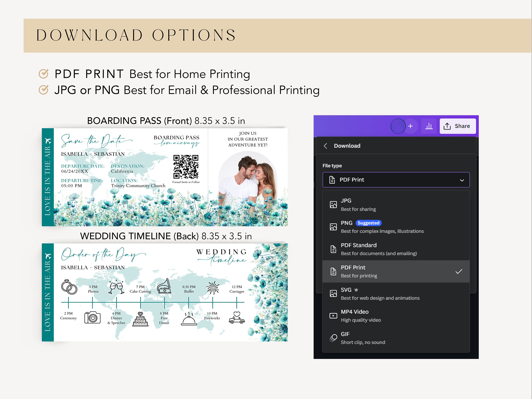The width and height of the screenshot is (532, 399).
Task: Click the chevron in the file type box
Action: (462, 180)
